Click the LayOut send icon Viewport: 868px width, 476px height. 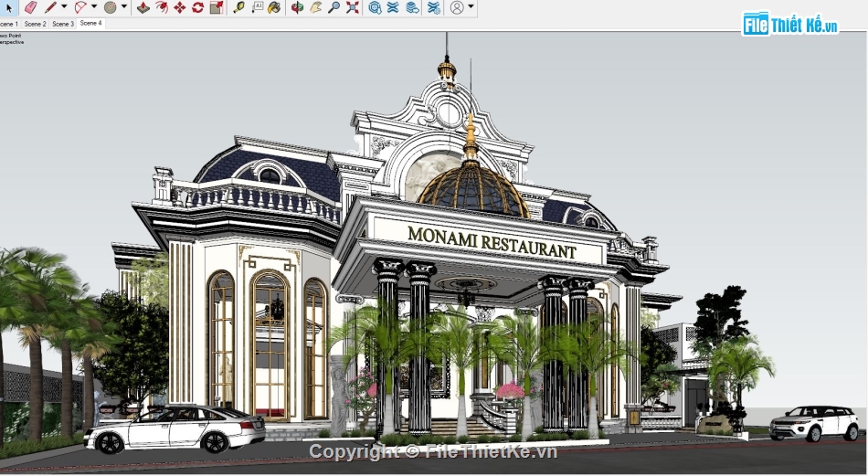click(412, 7)
